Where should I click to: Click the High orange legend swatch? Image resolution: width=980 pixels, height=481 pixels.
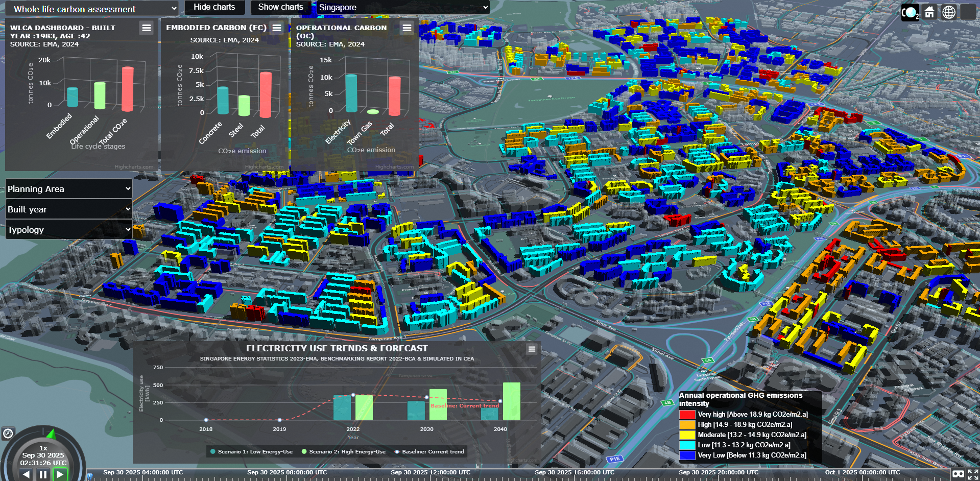(687, 425)
